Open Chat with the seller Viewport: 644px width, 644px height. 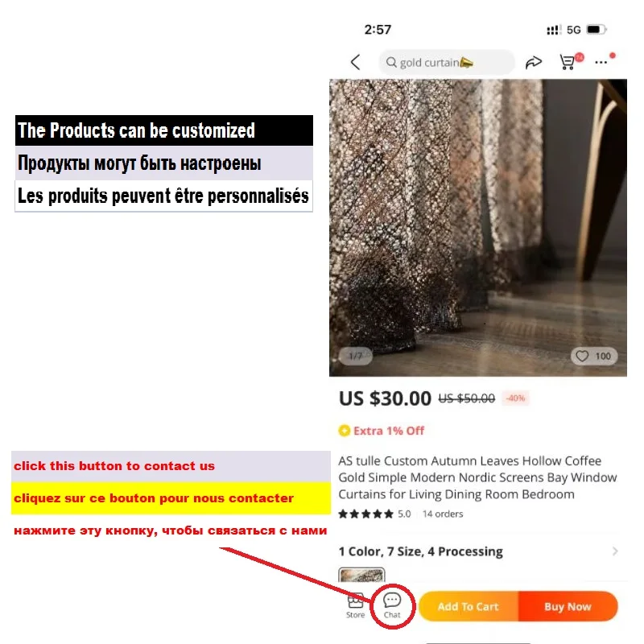392,606
